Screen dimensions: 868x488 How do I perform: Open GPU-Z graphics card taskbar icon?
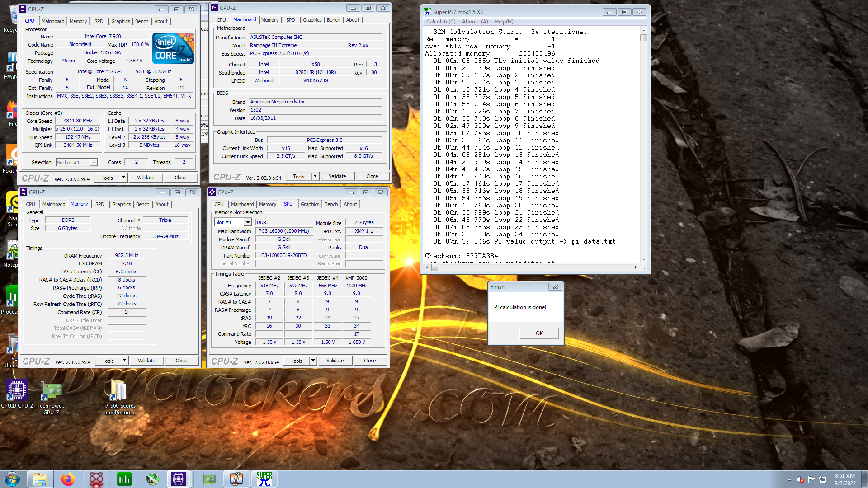coord(209,479)
